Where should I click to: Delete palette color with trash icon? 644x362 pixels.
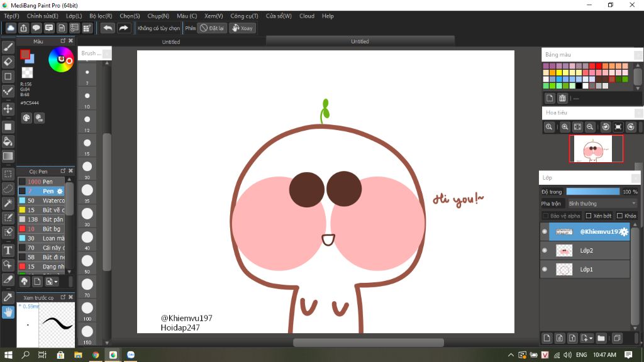click(x=562, y=98)
